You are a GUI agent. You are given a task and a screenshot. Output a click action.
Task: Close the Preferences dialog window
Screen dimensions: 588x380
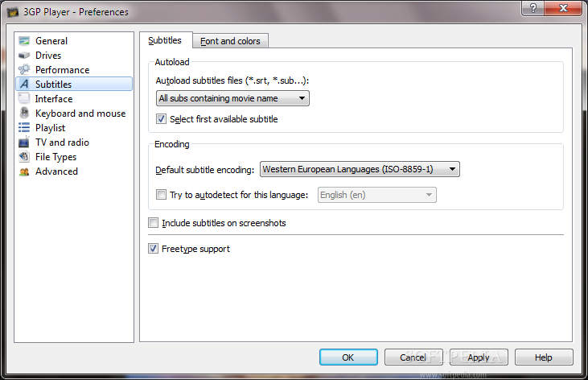click(563, 8)
